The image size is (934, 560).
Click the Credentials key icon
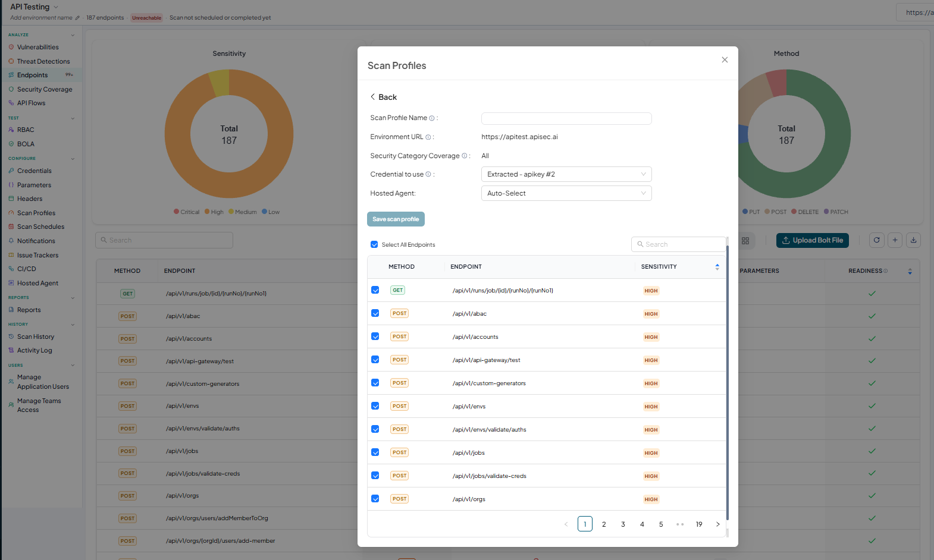[x=11, y=171]
